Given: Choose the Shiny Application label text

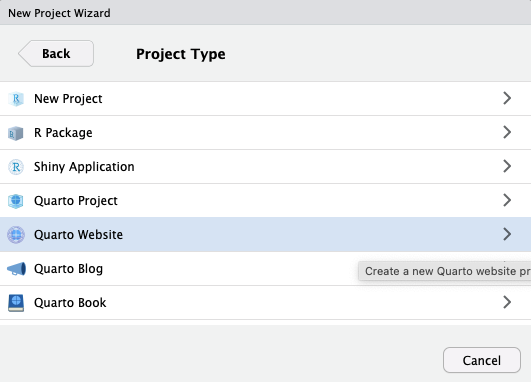Looking at the screenshot, I should 84,167.
